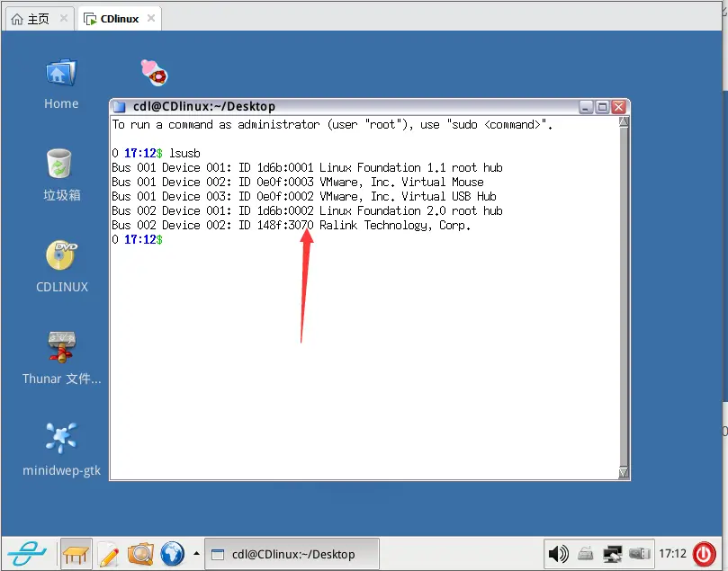Viewport: 728px width, 571px height.
Task: Launch the web browser globe icon
Action: coord(172,554)
